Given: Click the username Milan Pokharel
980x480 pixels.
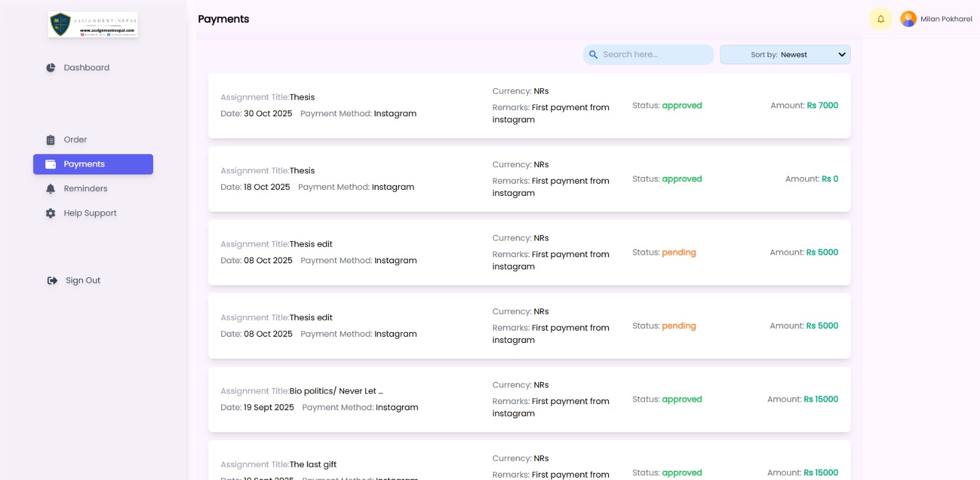Looking at the screenshot, I should click(x=946, y=19).
